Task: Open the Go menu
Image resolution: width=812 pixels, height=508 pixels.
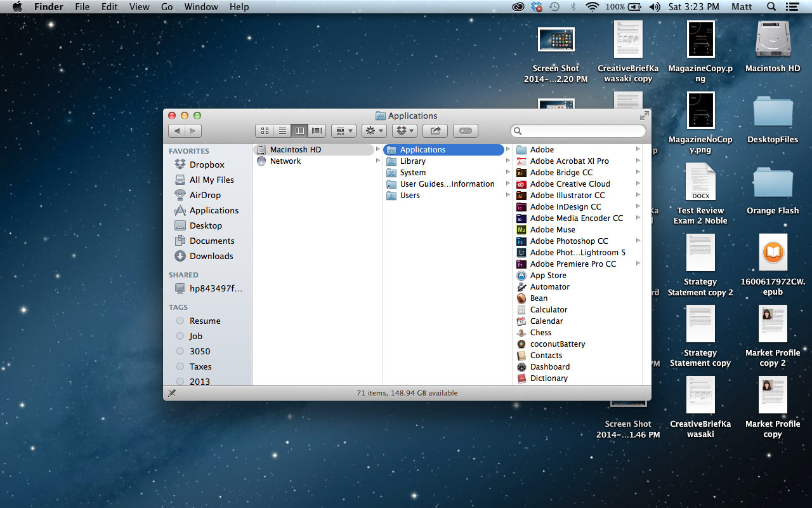Action: pos(167,7)
